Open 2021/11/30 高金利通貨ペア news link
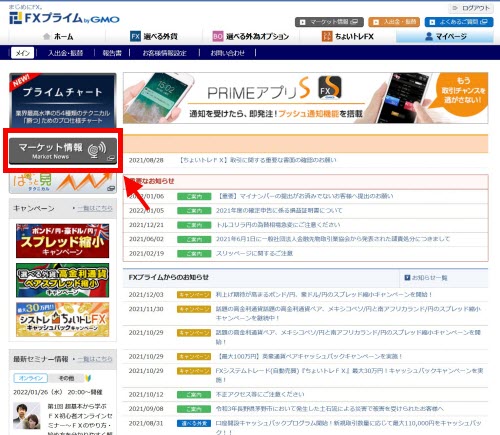500x435 pixels. click(x=348, y=314)
